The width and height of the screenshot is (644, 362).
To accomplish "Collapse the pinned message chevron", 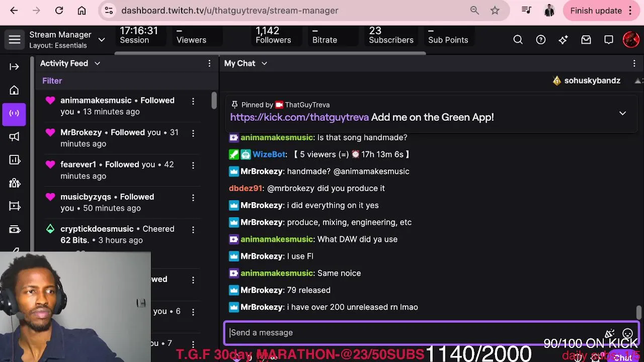I will coord(622,113).
